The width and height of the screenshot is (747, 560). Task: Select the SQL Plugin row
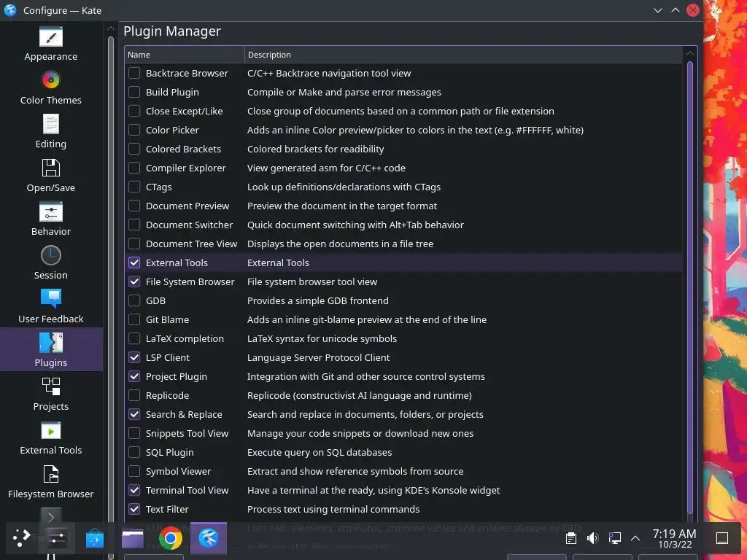[403, 452]
